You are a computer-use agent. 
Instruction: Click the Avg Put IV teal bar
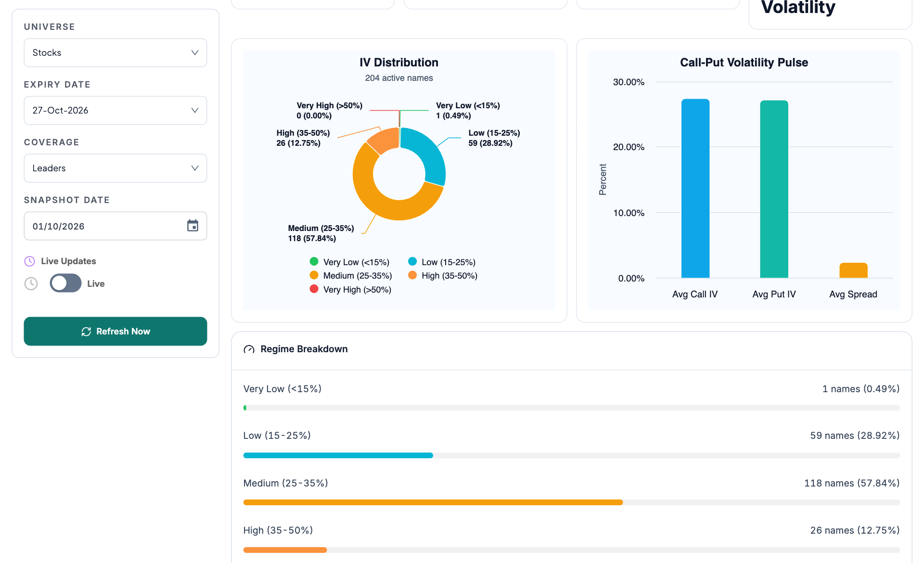tap(774, 189)
